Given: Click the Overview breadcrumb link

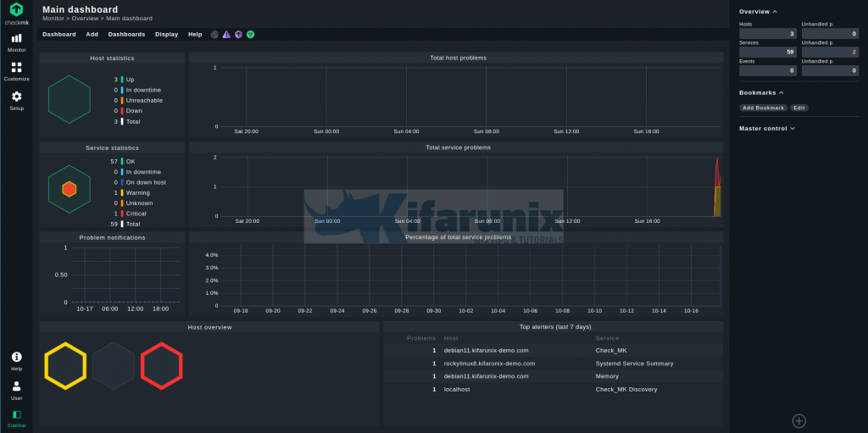Looking at the screenshot, I should click(85, 19).
